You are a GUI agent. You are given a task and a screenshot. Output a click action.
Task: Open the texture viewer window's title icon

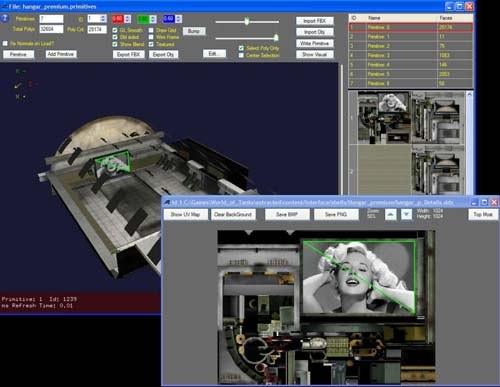(x=167, y=202)
